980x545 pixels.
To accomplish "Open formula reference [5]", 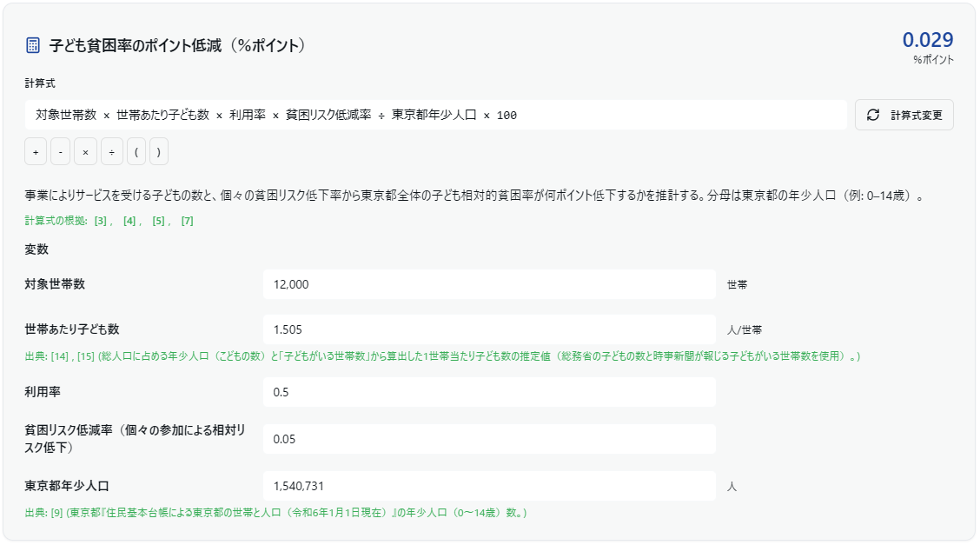I will 158,221.
